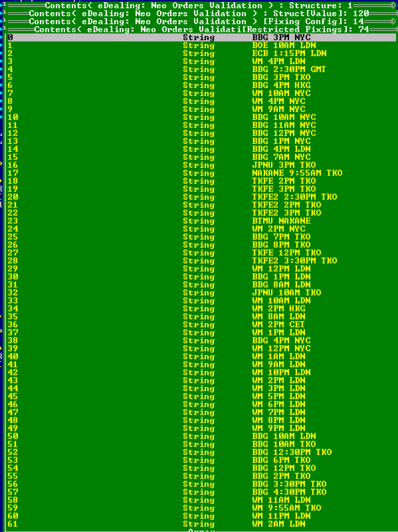Select the WM 2PM CET entry
The height and width of the screenshot is (532, 398).
[x=279, y=324]
